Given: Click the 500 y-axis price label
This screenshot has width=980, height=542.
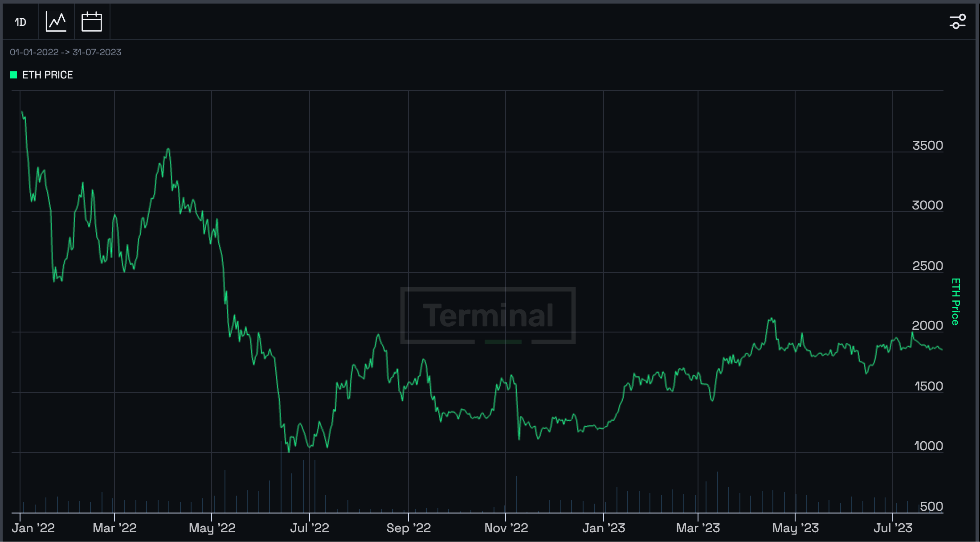Looking at the screenshot, I should click(931, 506).
